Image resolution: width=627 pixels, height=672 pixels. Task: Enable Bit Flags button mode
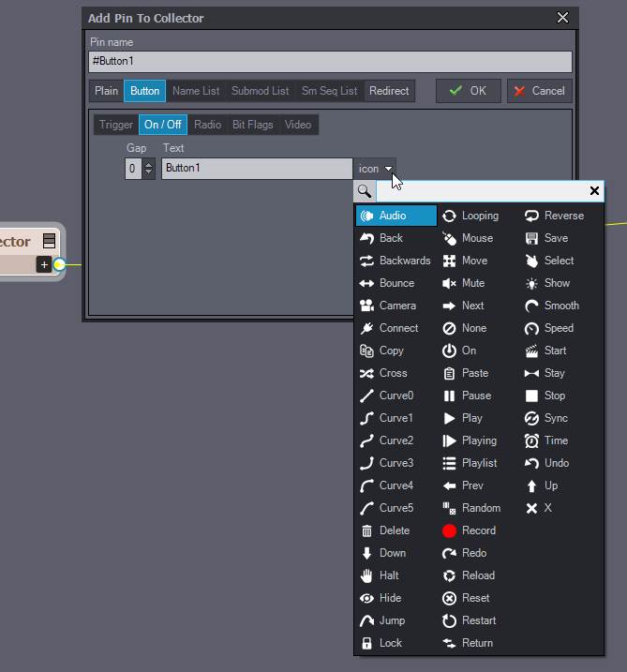(253, 125)
